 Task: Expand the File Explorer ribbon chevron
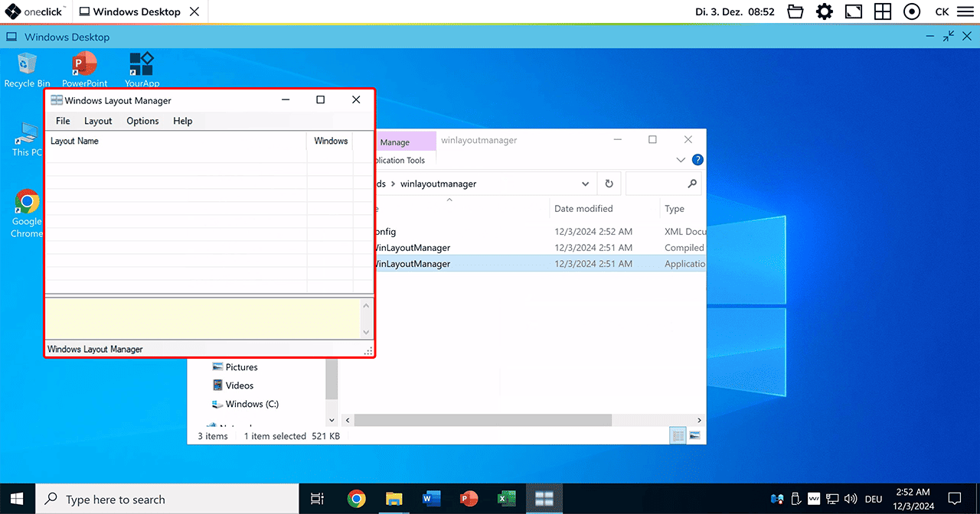tap(681, 160)
